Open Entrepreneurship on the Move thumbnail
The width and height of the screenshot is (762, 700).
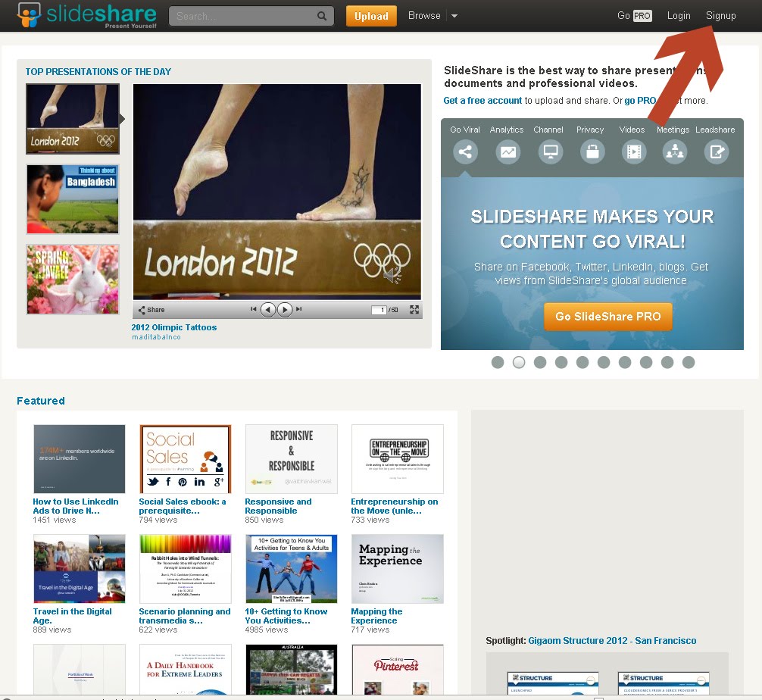397,459
